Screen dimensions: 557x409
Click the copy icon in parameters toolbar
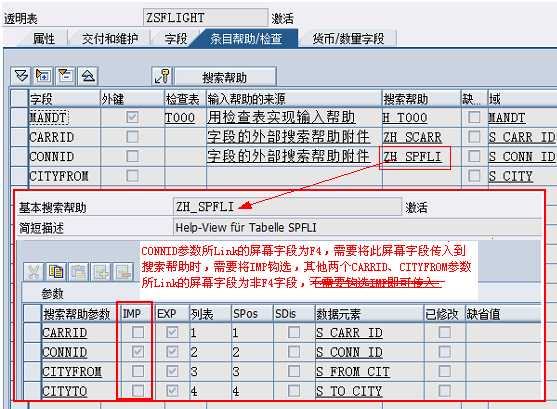(56, 272)
